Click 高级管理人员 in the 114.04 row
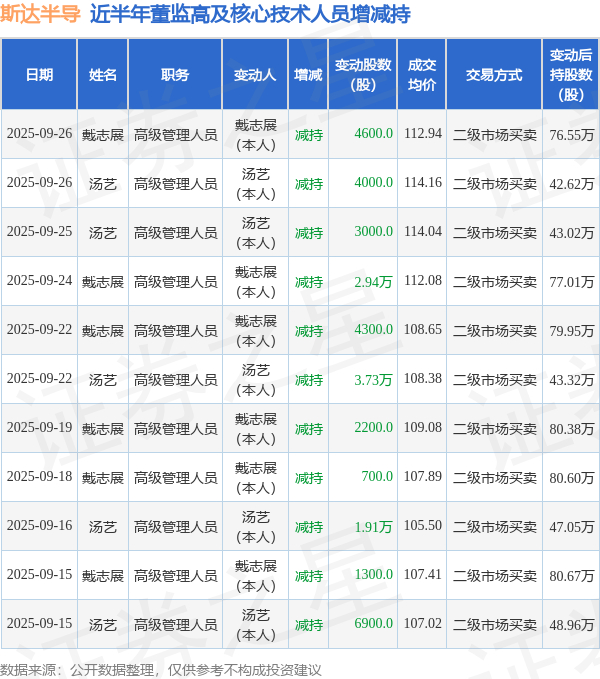 coord(175,233)
